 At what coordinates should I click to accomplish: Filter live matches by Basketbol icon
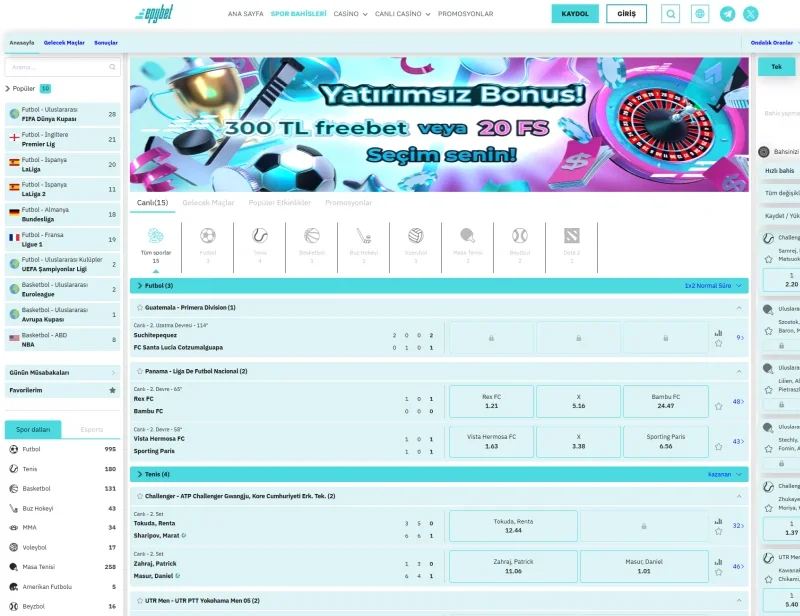coord(312,236)
